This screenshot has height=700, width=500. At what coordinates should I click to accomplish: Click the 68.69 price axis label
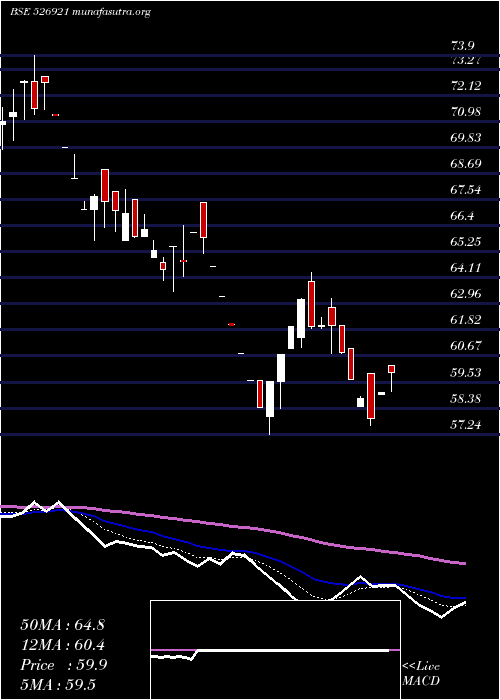point(466,164)
